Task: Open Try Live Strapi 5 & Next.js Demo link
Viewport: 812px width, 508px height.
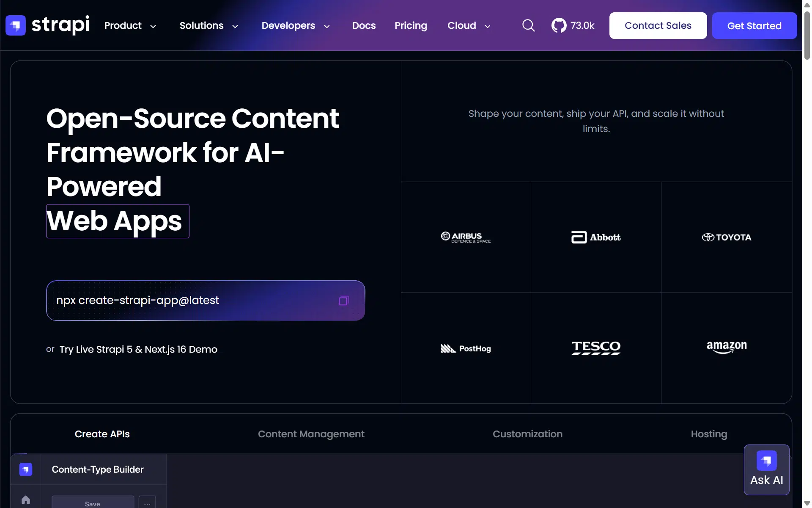Action: point(138,349)
